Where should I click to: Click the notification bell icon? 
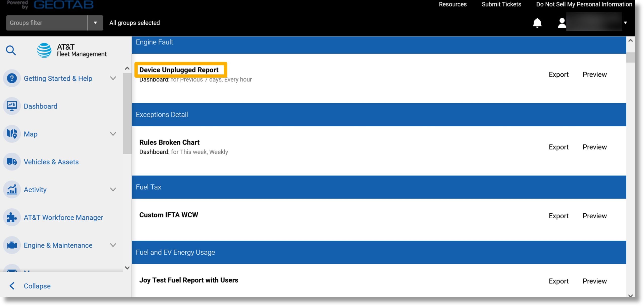pos(537,23)
